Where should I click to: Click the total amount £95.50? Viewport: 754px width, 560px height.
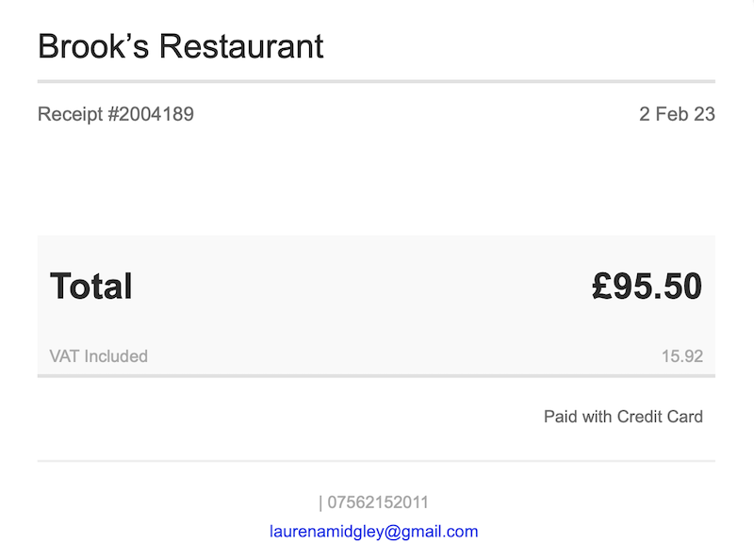(x=647, y=286)
